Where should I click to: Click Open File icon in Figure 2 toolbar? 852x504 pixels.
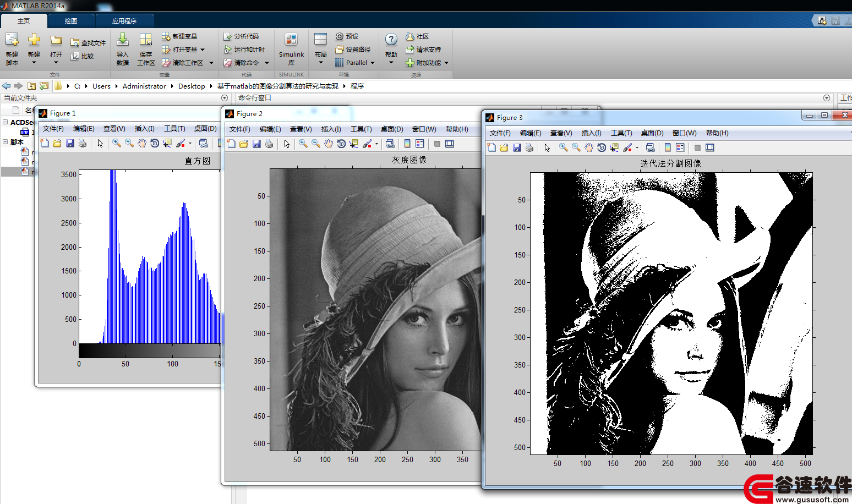coord(243,144)
